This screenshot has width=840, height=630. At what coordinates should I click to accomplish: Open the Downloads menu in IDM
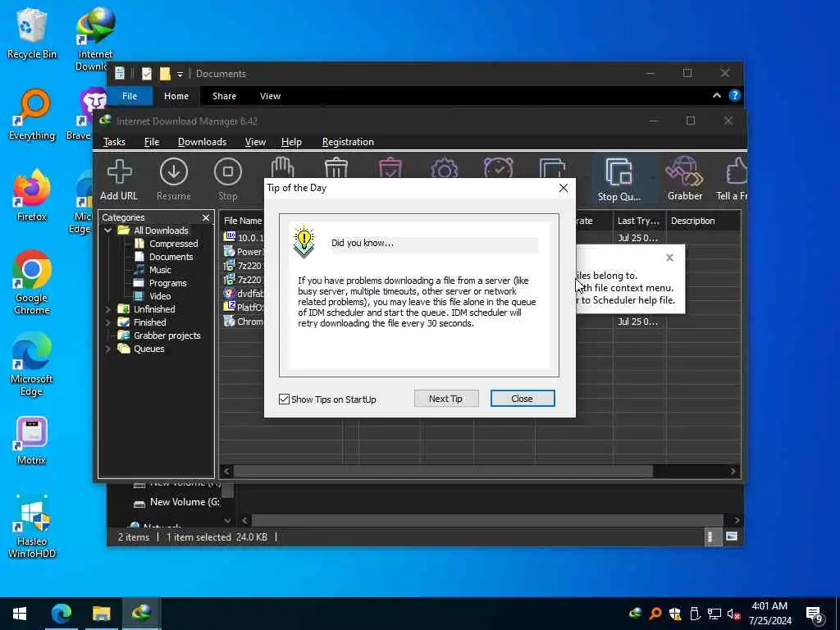point(202,142)
